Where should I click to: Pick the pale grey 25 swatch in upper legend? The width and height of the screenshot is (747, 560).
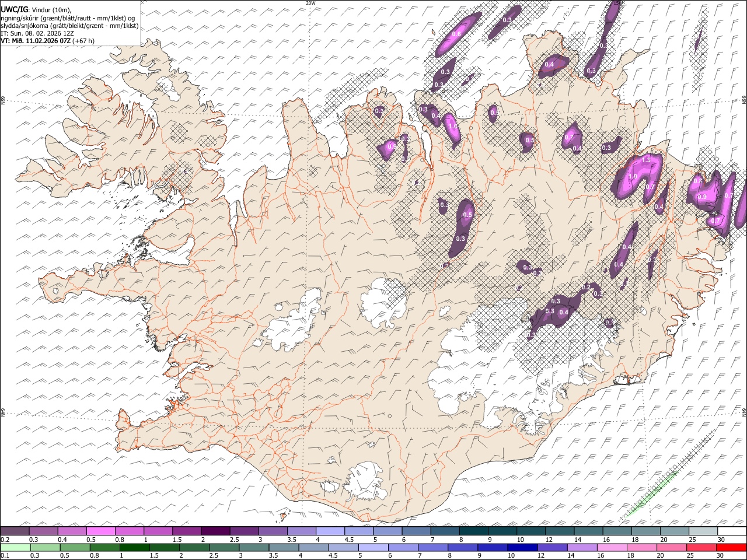point(703,531)
